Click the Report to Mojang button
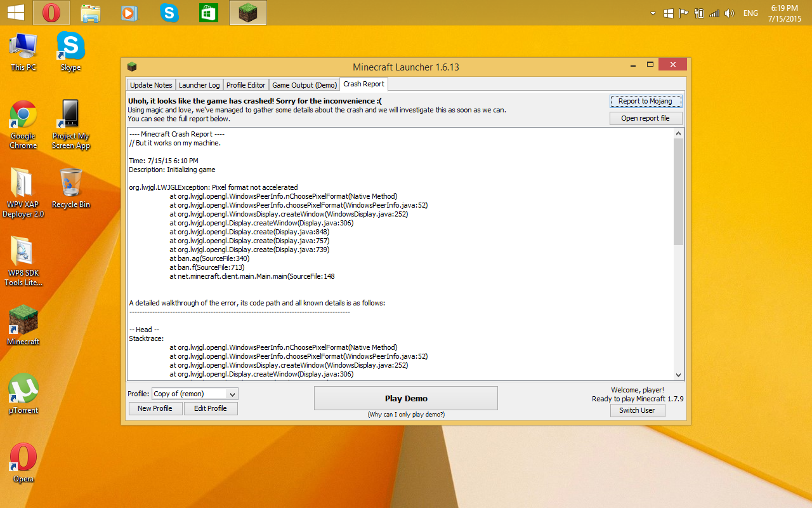The image size is (812, 508). click(645, 101)
